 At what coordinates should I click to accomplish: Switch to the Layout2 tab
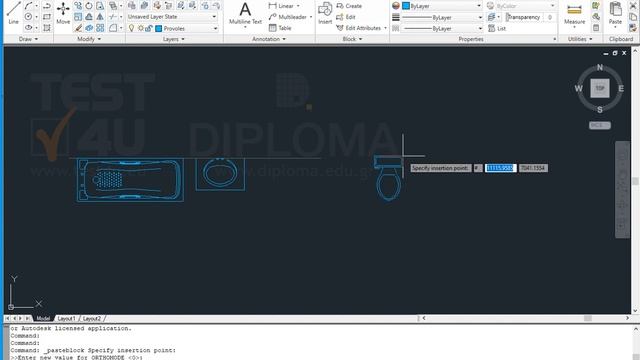91,318
